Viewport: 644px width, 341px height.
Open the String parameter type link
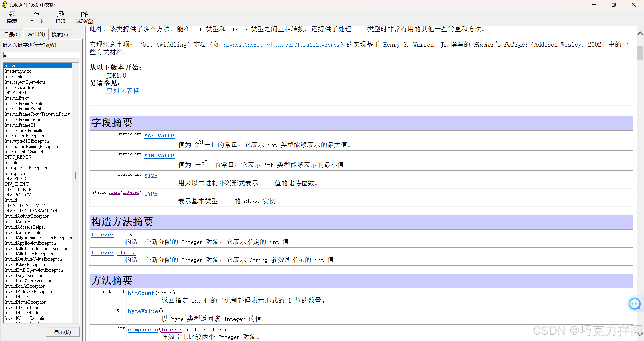[127, 253]
